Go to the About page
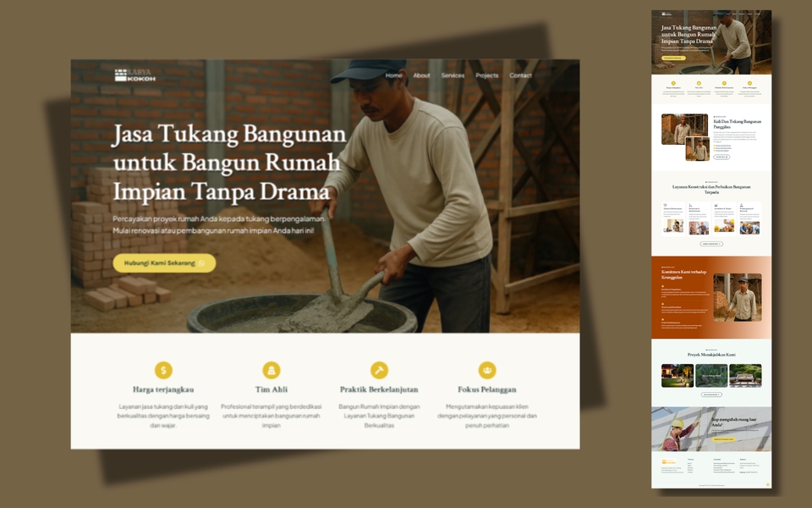The image size is (812, 508). pos(421,75)
